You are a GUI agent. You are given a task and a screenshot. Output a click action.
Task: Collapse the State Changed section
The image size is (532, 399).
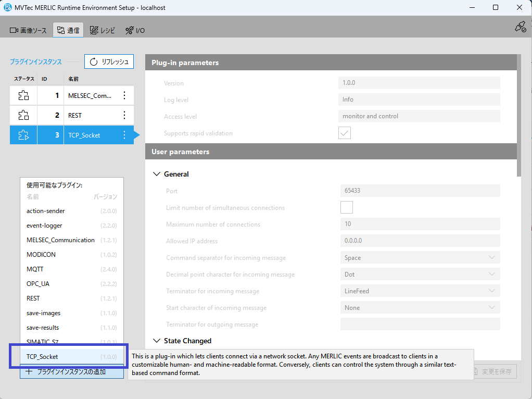[x=156, y=341]
